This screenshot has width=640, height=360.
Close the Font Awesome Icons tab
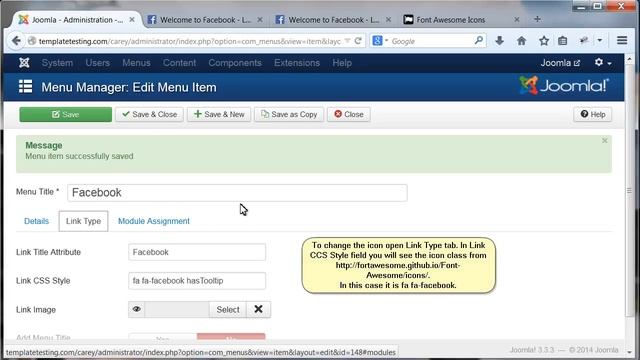tap(517, 20)
